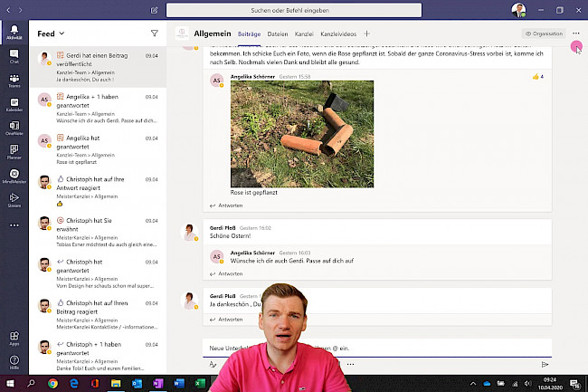Screen dimensions: 588x392
Task: Expand the Feed dropdown menu
Action: 61,33
